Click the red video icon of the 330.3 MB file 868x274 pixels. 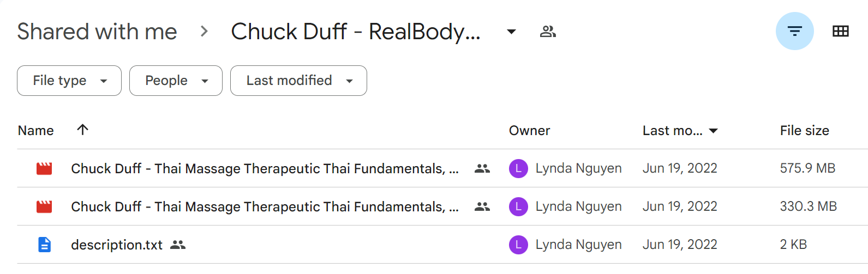(x=44, y=206)
